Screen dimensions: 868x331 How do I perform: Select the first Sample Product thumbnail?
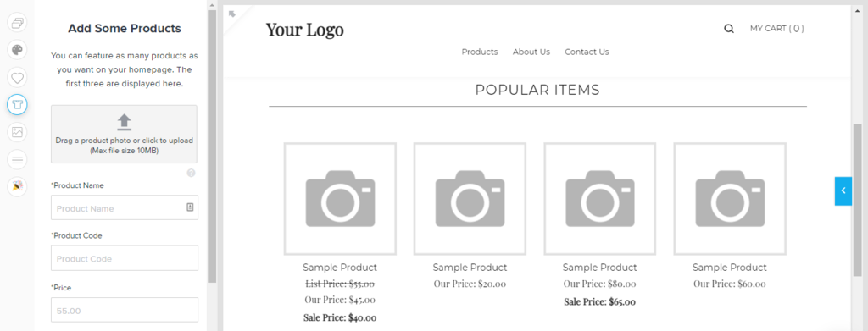340,199
